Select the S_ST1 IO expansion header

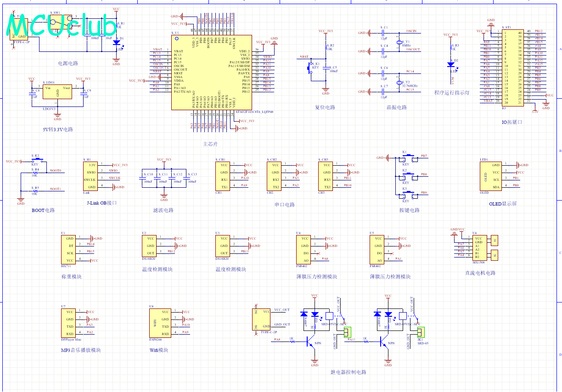point(512,67)
